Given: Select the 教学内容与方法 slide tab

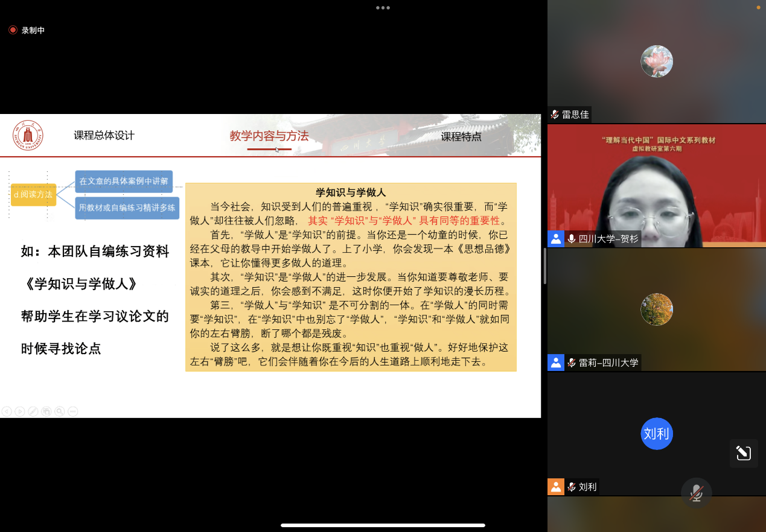Looking at the screenshot, I should 269,136.
